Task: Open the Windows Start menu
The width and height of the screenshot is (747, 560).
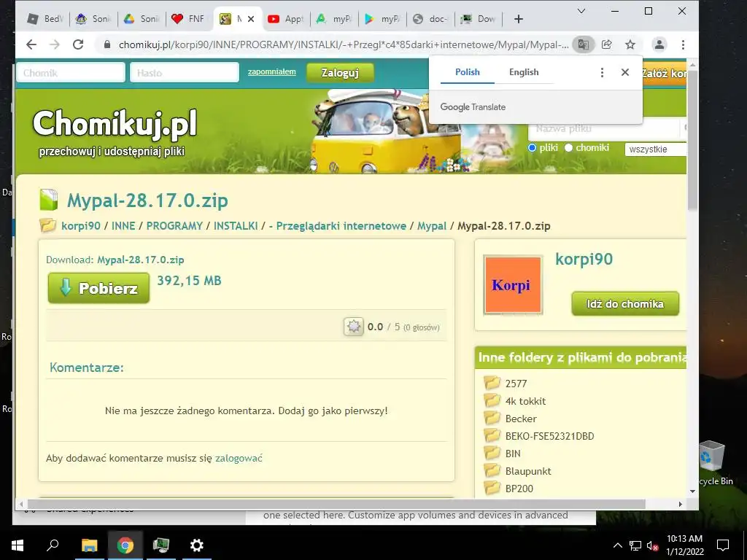Action: pyautogui.click(x=18, y=545)
